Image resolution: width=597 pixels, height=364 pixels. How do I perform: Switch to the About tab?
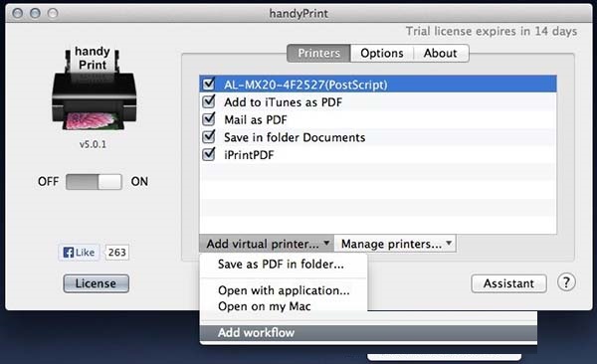[x=441, y=53]
